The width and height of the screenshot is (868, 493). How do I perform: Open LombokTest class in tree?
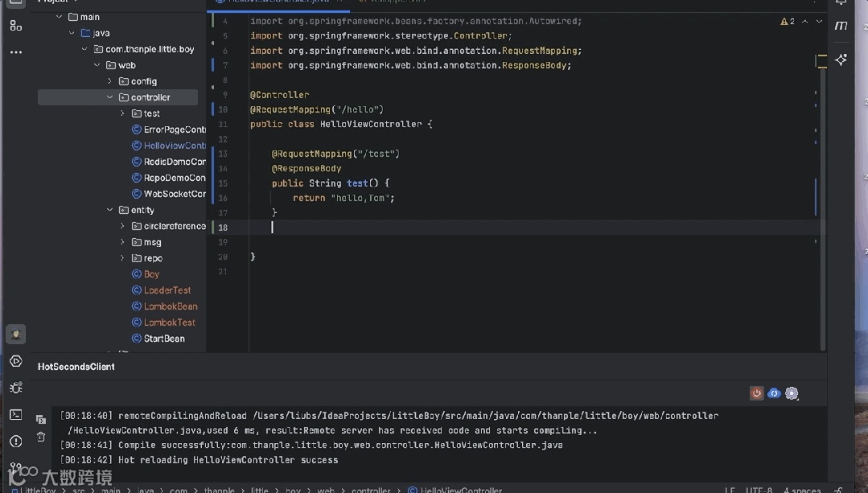point(170,322)
